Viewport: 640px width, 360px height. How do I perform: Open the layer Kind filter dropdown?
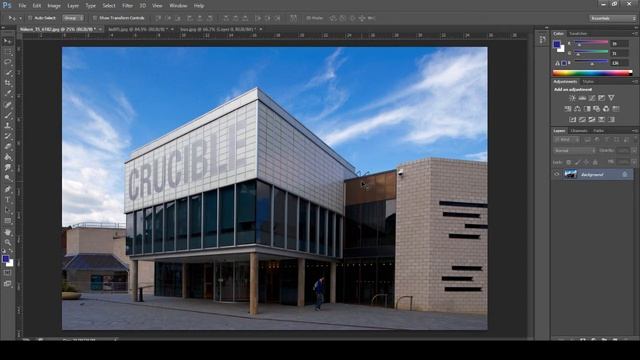click(x=568, y=140)
